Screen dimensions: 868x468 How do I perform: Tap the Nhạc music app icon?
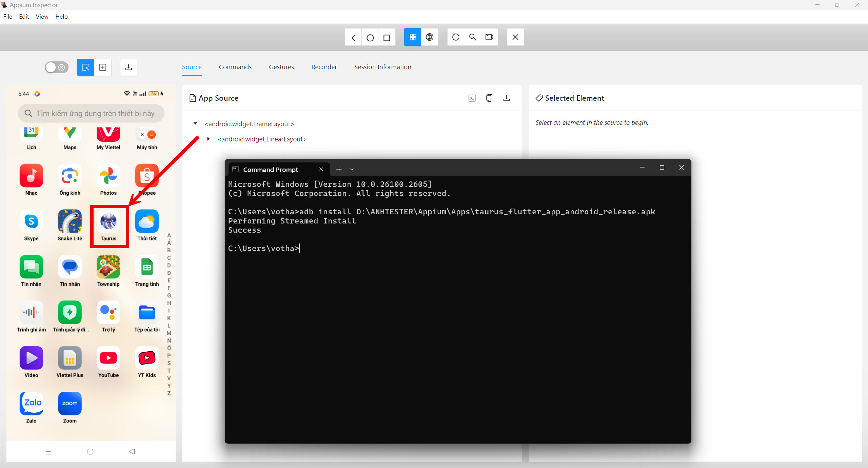[31, 176]
